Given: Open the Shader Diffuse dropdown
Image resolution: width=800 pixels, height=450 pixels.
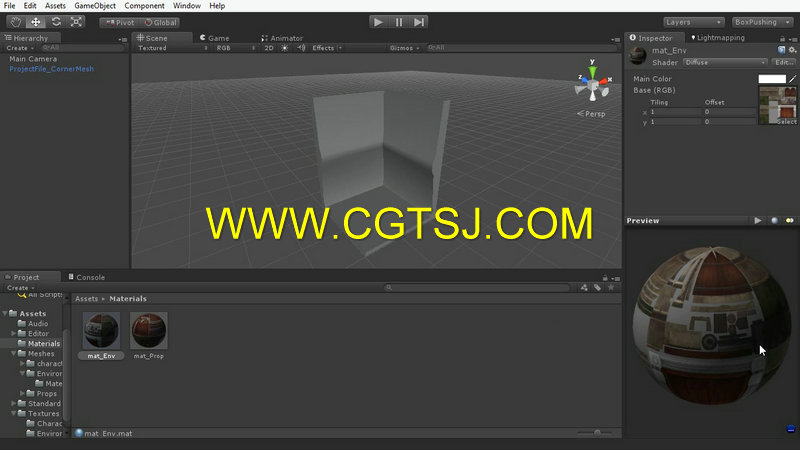Looking at the screenshot, I should pos(724,62).
